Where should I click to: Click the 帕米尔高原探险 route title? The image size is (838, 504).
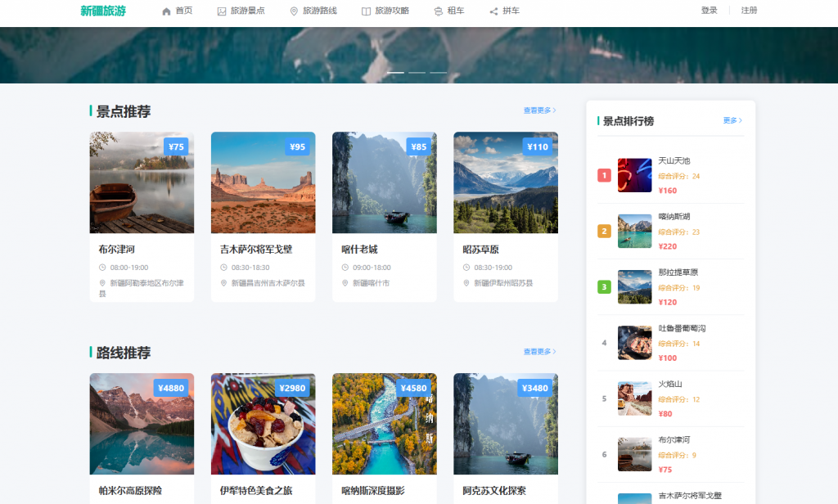130,491
